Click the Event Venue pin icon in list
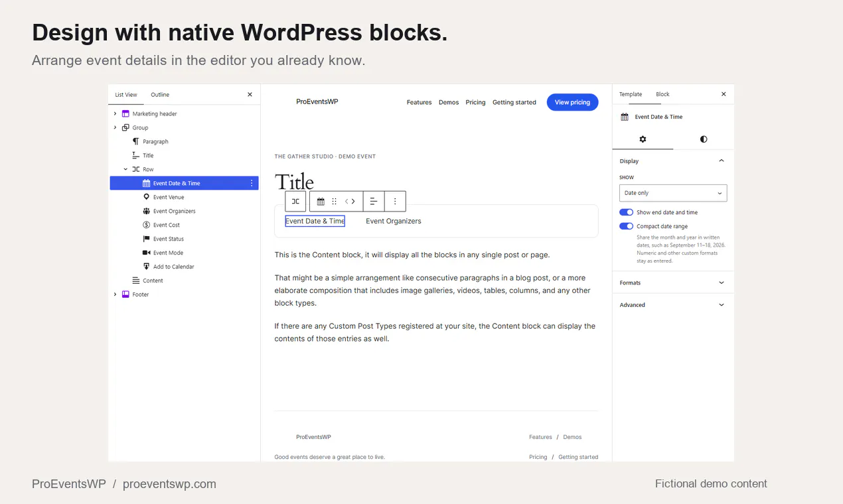 point(146,198)
